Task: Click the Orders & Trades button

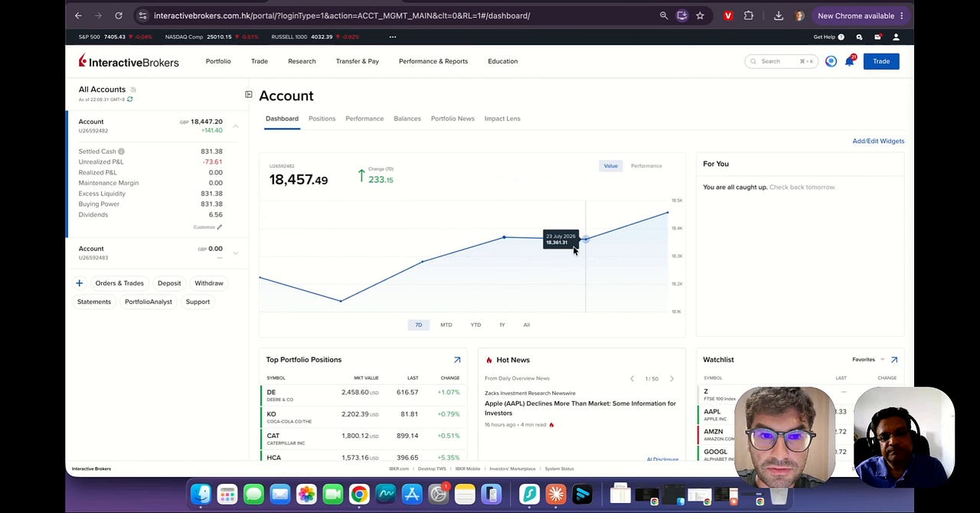Action: [119, 283]
